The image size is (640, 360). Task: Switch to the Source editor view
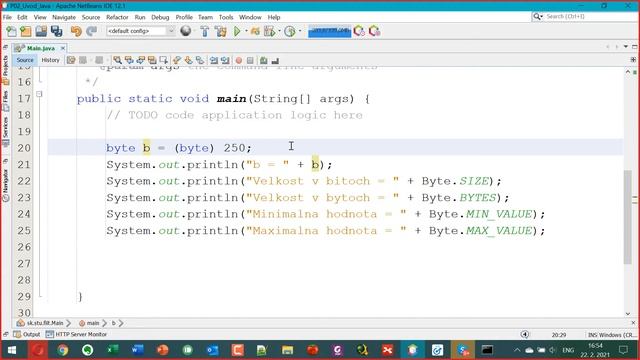(x=25, y=60)
